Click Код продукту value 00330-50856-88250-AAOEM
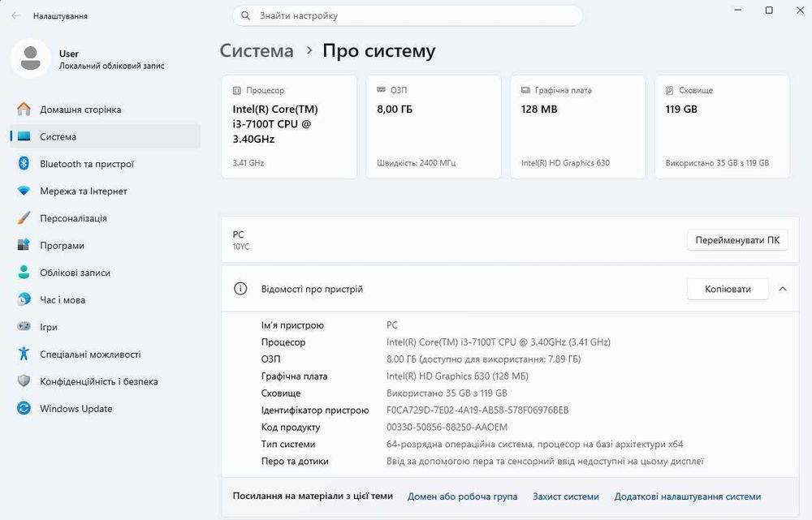 [x=447, y=427]
